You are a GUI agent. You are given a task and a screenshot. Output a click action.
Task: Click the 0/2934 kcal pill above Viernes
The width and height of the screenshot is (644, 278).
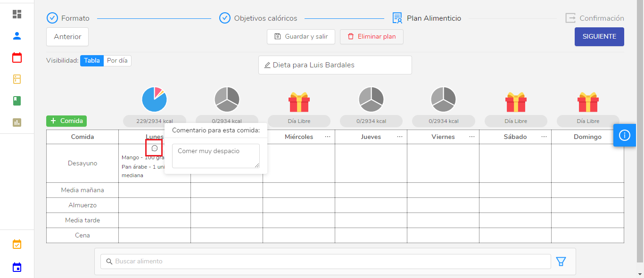click(443, 121)
